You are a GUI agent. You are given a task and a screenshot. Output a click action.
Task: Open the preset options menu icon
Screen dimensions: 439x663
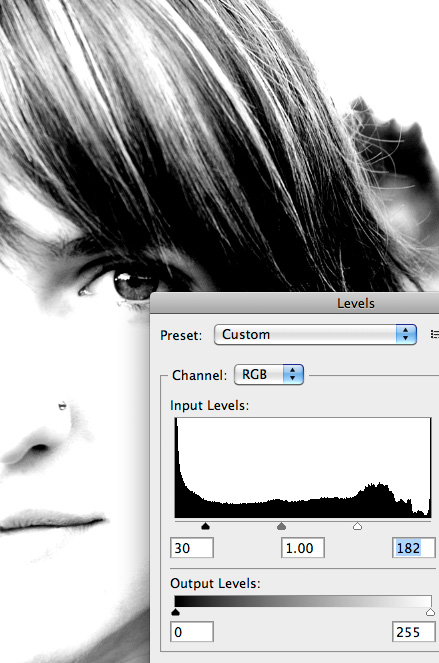tap(434, 334)
